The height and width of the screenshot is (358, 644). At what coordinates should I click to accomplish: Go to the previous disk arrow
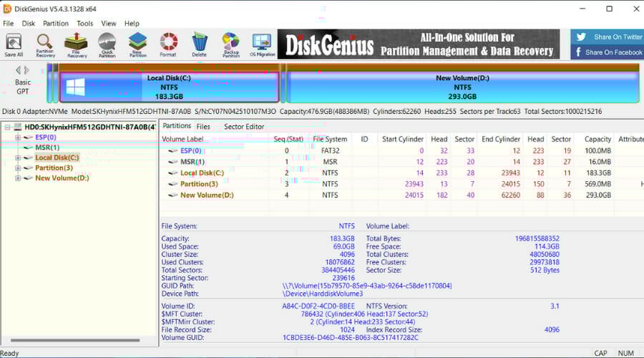(x=18, y=70)
